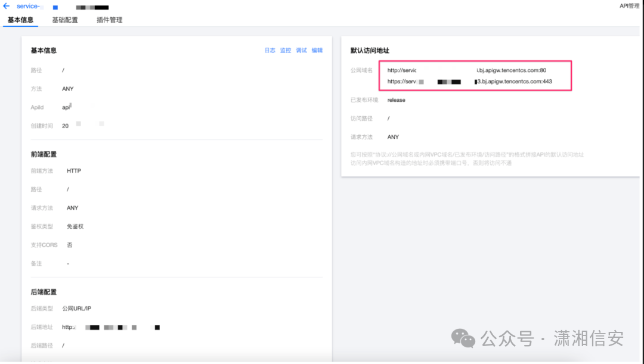Image resolution: width=644 pixels, height=364 pixels.
Task: Select the 基本信息 tab
Action: [x=20, y=20]
